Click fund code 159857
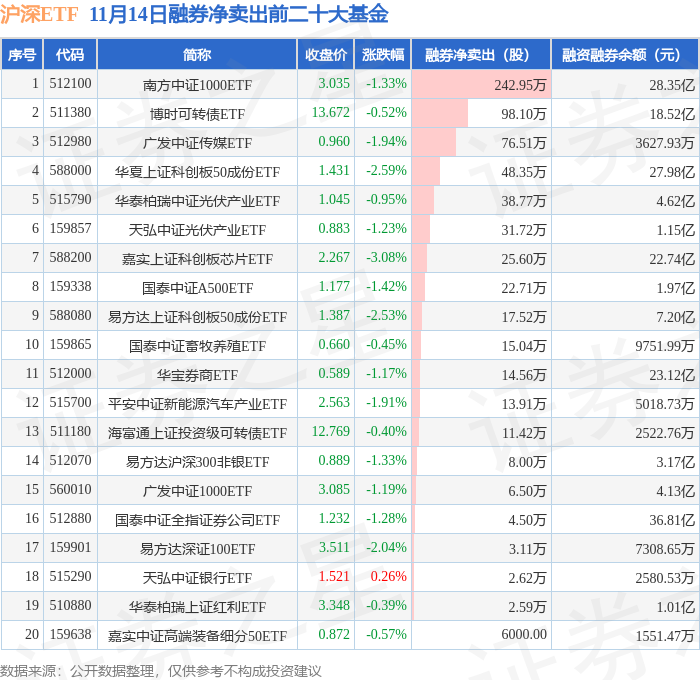Viewport: 700px width, 680px height. click(70, 229)
